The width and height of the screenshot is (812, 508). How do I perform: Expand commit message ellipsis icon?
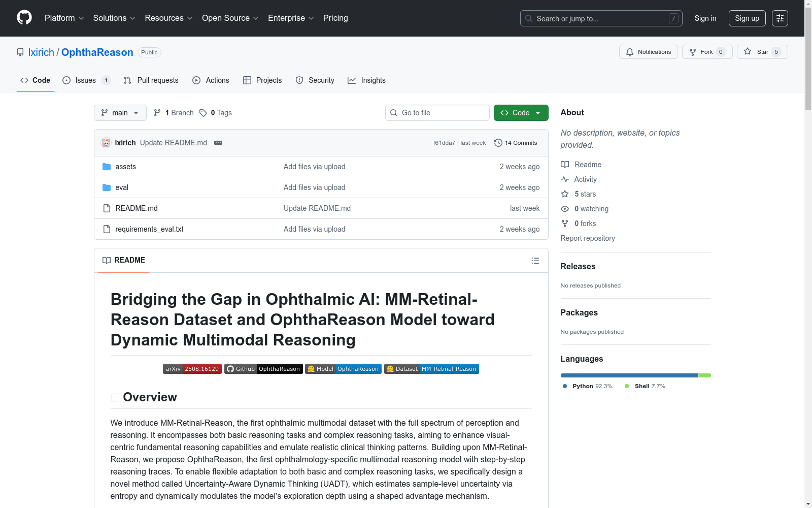pyautogui.click(x=218, y=143)
